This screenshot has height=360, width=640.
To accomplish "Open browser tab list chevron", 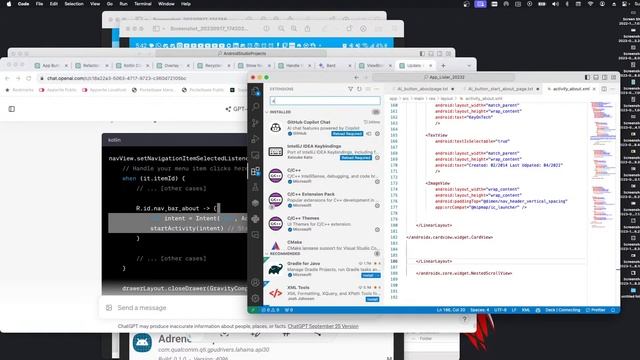I will click(x=469, y=65).
